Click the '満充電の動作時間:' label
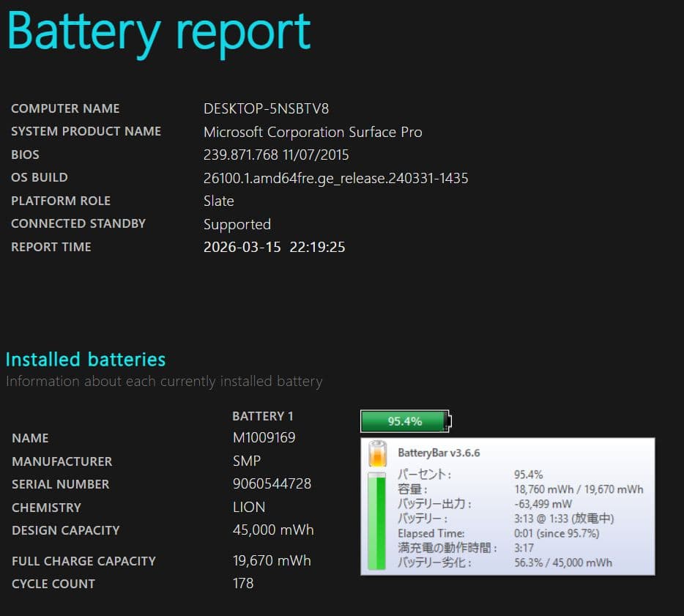Image resolution: width=684 pixels, height=616 pixels. 447,547
